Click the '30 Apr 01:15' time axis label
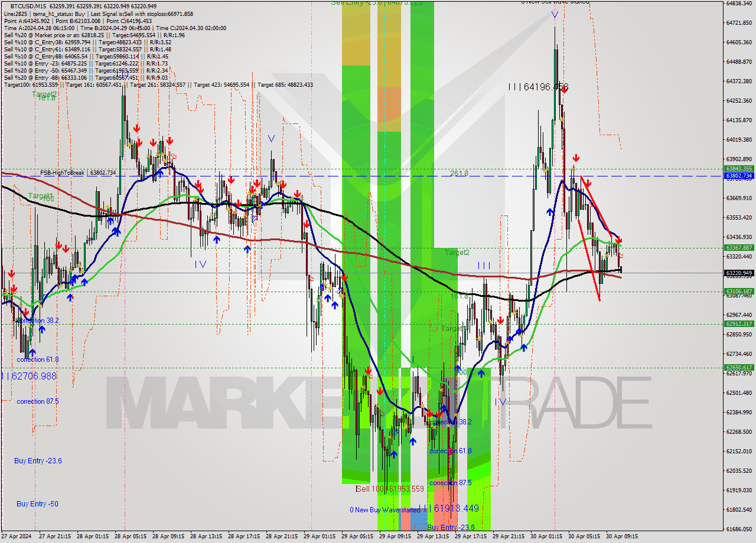Image resolution: width=756 pixels, height=543 pixels. coord(546,537)
